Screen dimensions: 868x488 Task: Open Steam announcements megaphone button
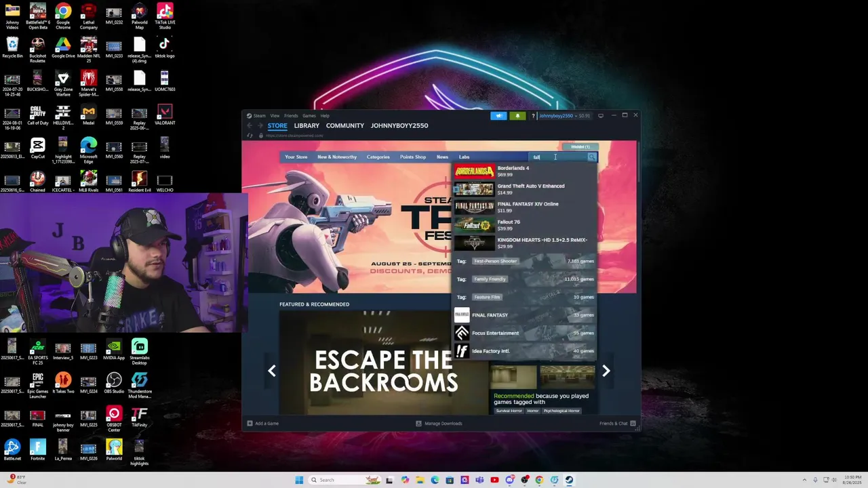click(x=499, y=116)
